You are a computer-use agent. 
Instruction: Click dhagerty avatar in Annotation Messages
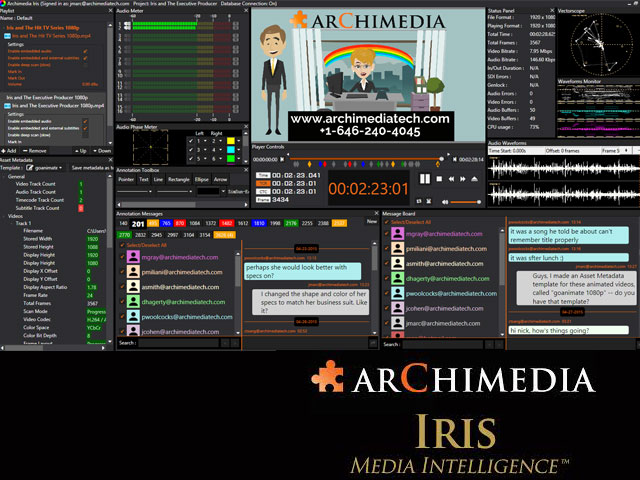[x=133, y=302]
